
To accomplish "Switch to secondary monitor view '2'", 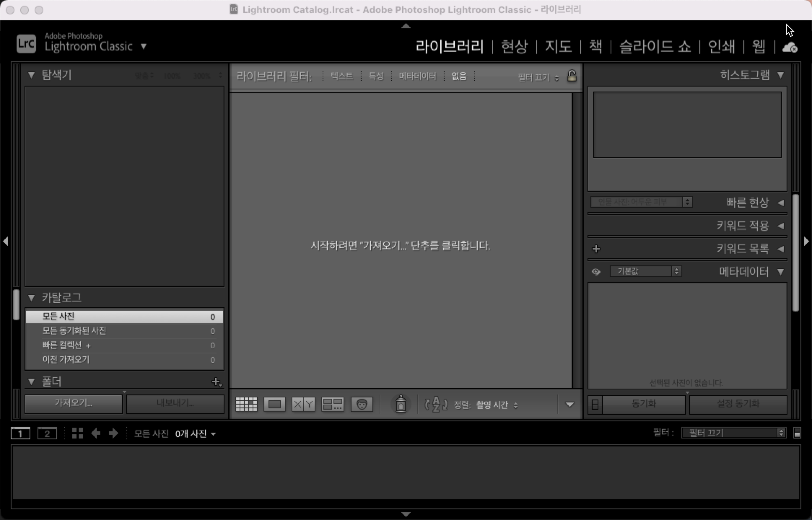I will pos(47,433).
